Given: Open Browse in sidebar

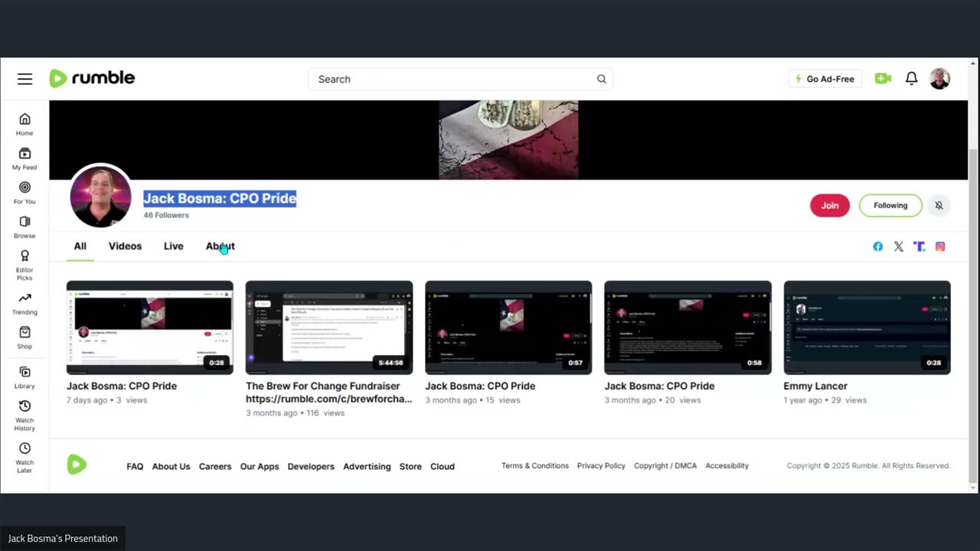Looking at the screenshot, I should point(24,228).
